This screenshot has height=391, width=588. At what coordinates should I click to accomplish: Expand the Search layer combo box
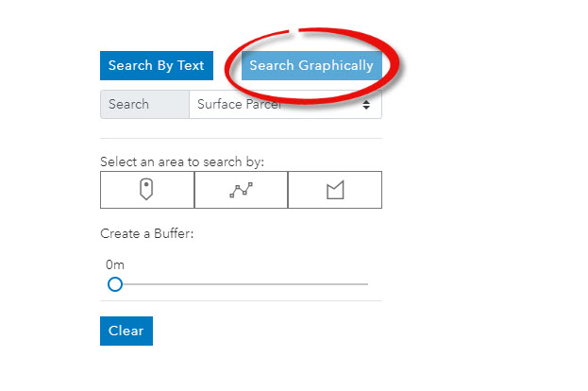tap(286, 104)
